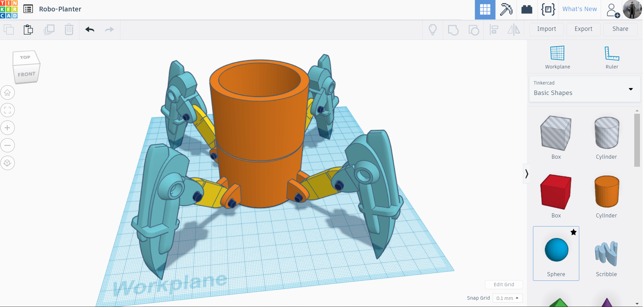Select the Ruler tool
644x307 pixels.
tap(612, 57)
